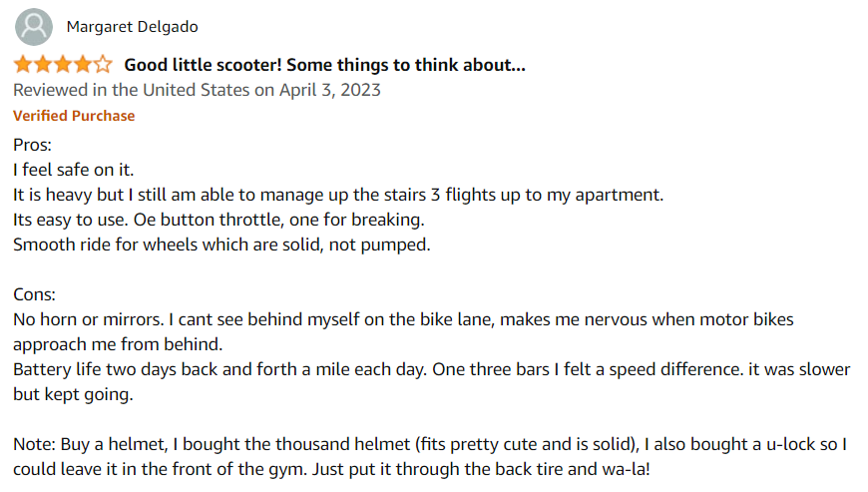Click the Smooth ride for wheels line
This screenshot has height=492, width=868.
point(221,245)
